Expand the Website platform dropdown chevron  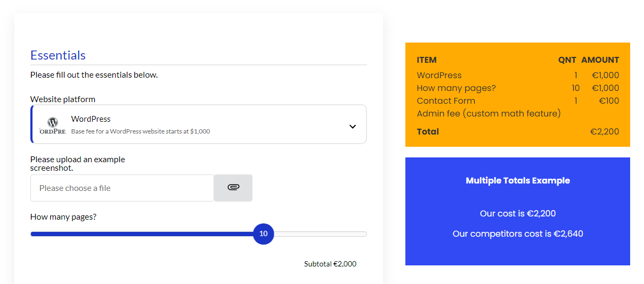[352, 127]
